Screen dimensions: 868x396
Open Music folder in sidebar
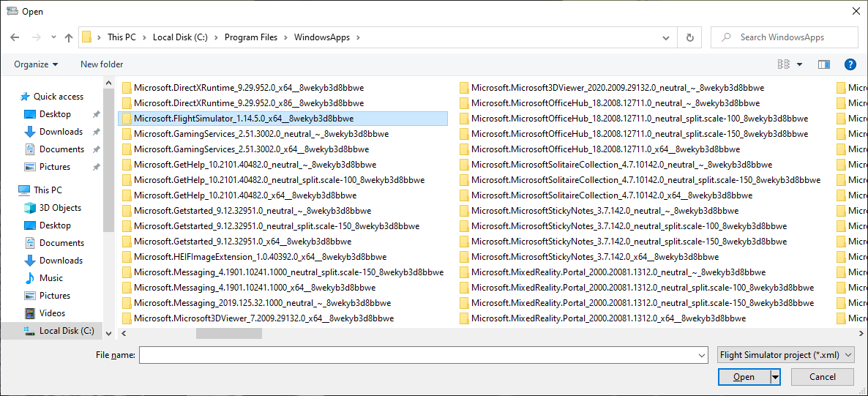click(x=51, y=278)
